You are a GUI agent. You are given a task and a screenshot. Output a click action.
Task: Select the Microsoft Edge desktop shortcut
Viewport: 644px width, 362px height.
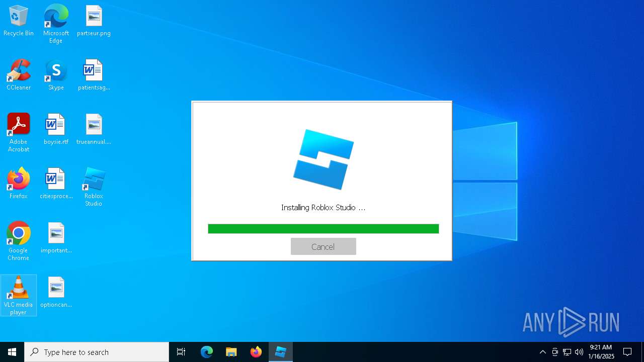56,24
